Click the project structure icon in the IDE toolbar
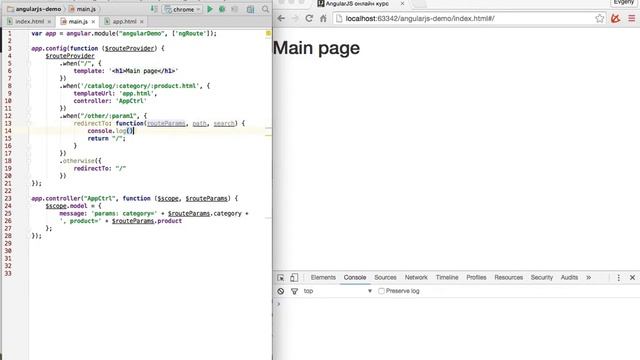 coord(250,9)
